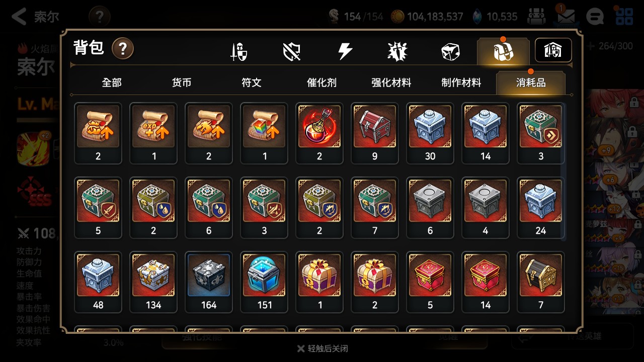This screenshot has height=362, width=644.
Task: Switch to the 全部 tab
Action: pyautogui.click(x=112, y=83)
